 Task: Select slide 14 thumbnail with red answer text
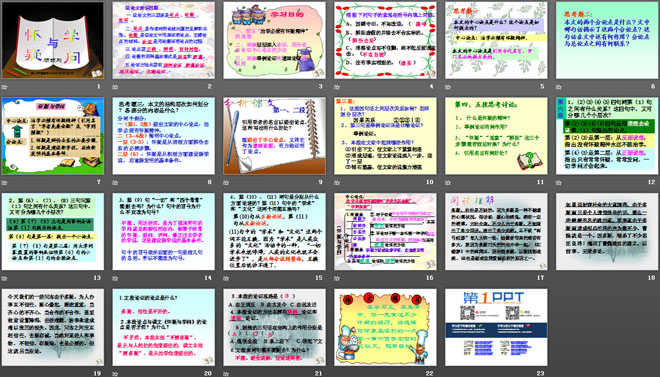coord(164,231)
